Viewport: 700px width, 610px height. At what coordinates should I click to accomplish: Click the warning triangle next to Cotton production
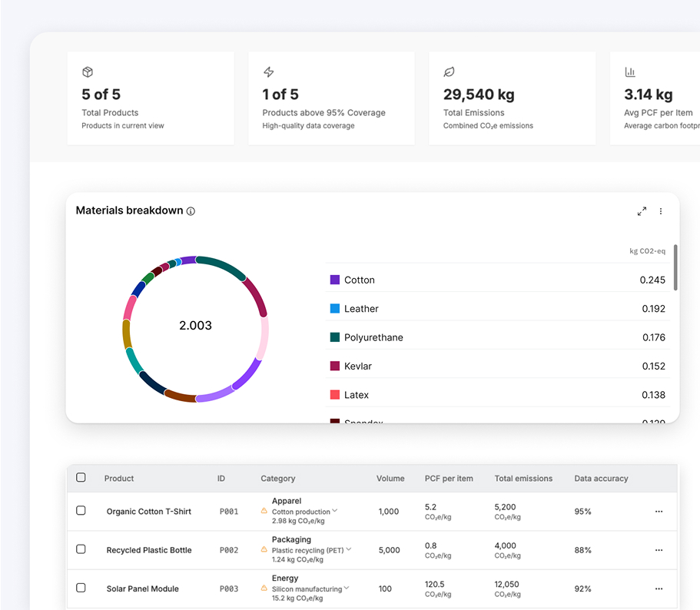point(264,510)
